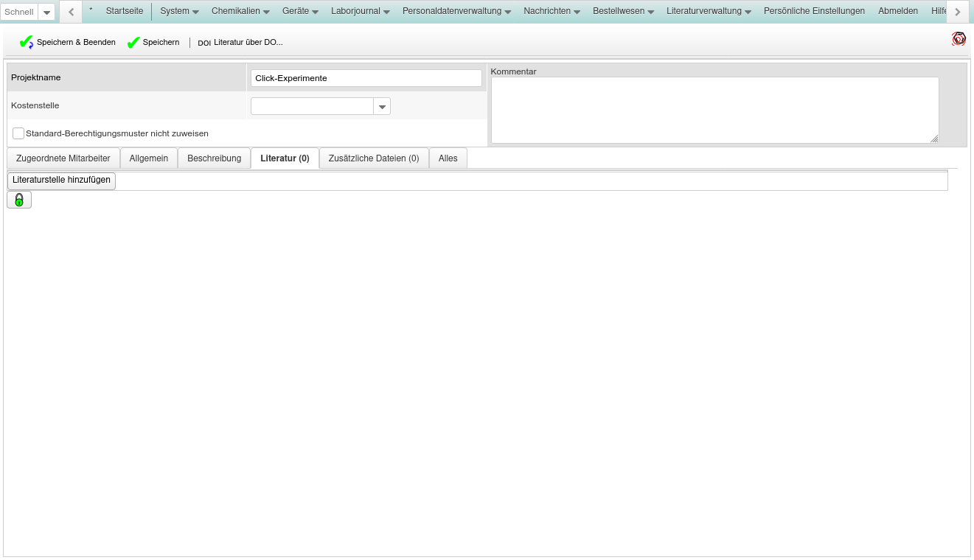This screenshot has height=560, width=974.
Task: Click the green padlock lock icon
Action: pos(19,200)
